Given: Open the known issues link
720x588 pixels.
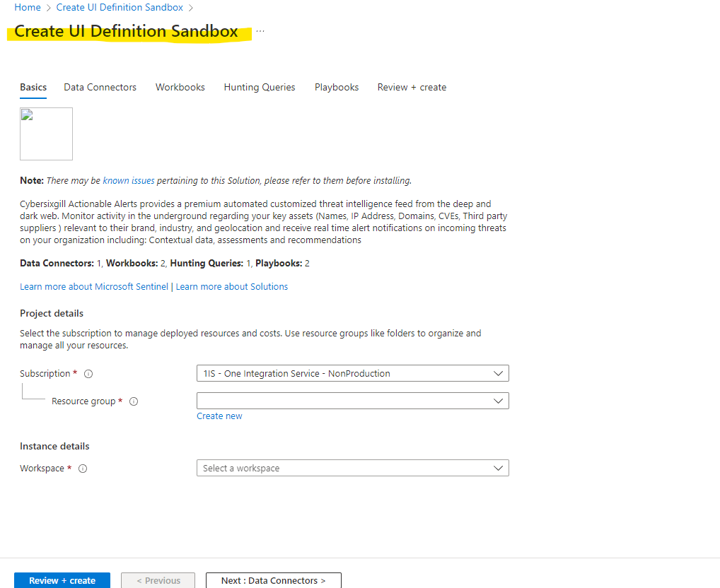Looking at the screenshot, I should [129, 181].
